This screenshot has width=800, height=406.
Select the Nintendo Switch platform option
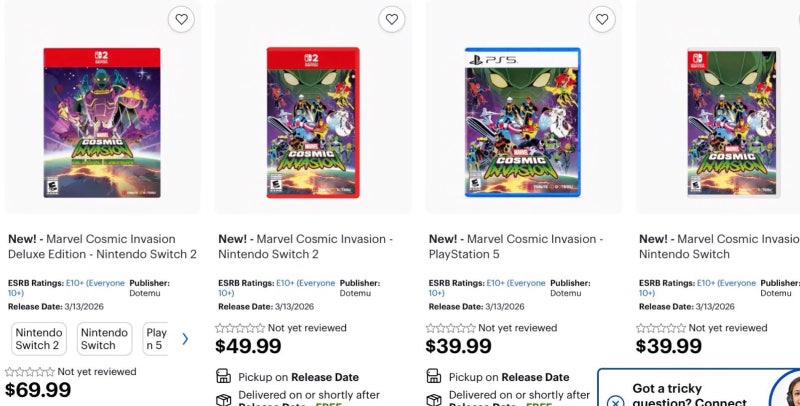104,339
